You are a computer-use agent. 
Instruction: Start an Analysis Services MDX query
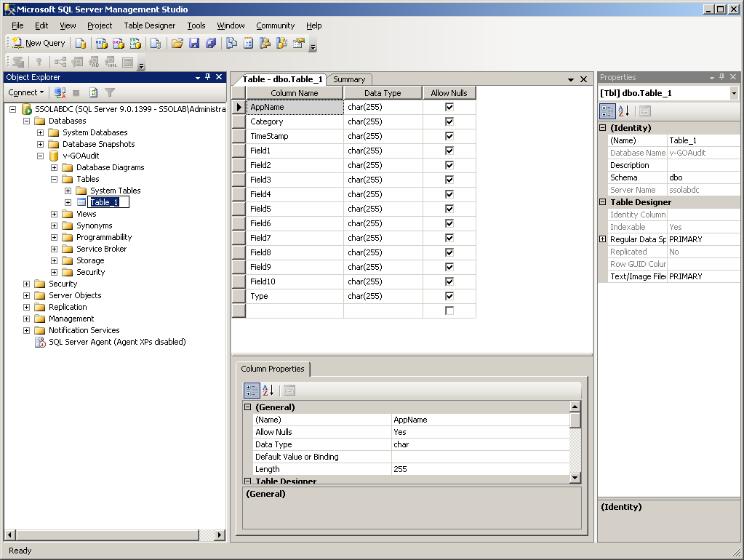click(x=102, y=43)
